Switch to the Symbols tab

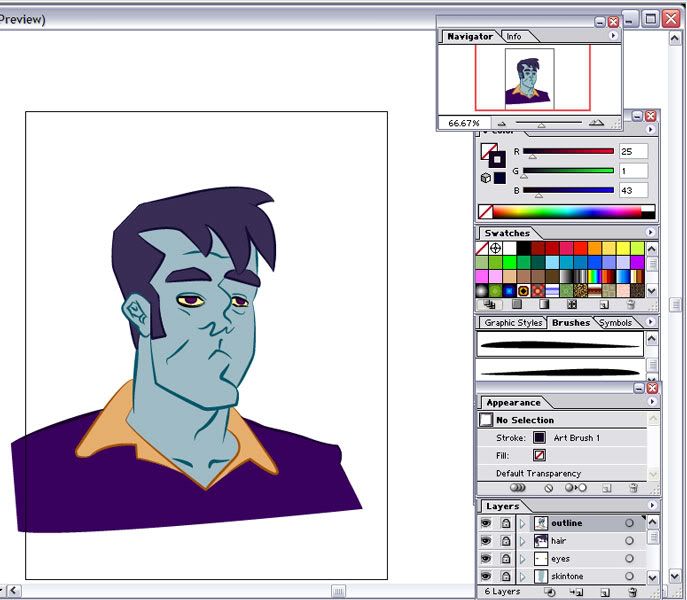(x=615, y=323)
